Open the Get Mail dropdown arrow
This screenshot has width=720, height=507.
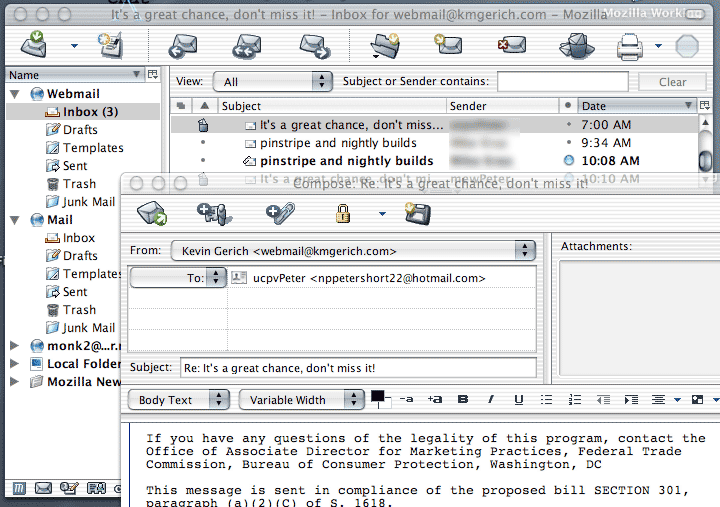pos(74,45)
